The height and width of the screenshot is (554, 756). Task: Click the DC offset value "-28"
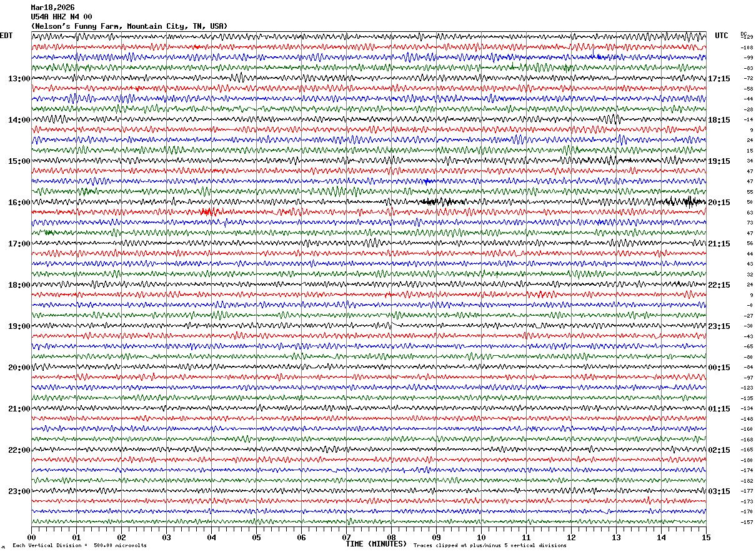pyautogui.click(x=748, y=109)
